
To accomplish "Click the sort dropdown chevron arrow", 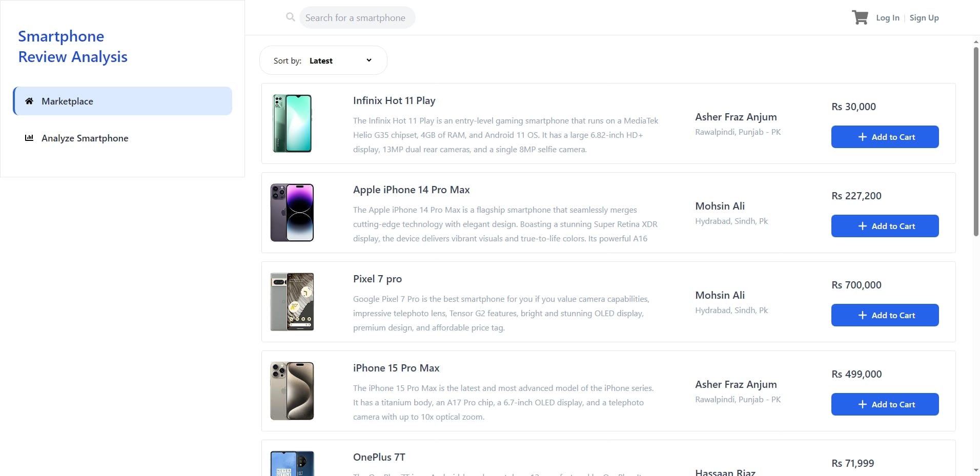I will 369,60.
